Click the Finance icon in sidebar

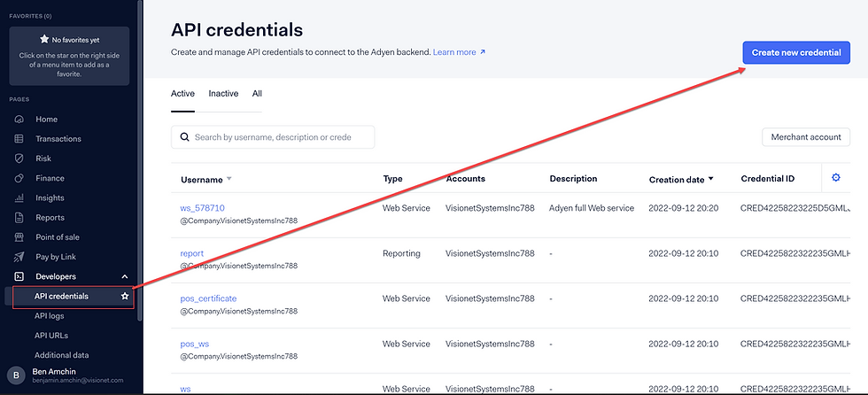click(x=19, y=178)
